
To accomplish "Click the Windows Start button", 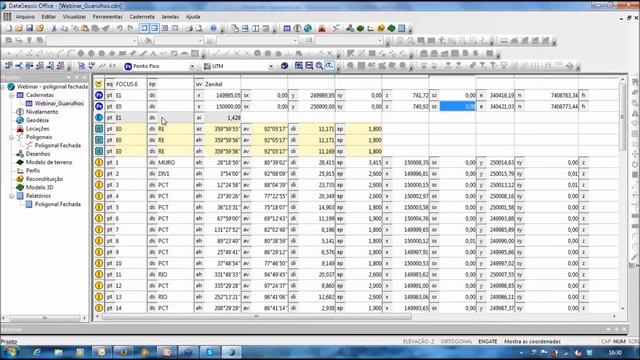I will [11, 352].
